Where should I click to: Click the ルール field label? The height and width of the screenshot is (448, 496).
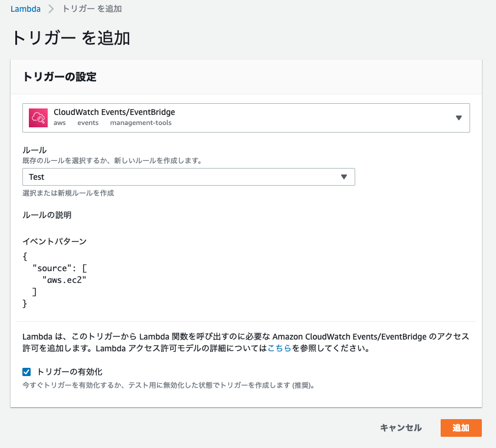click(x=35, y=150)
